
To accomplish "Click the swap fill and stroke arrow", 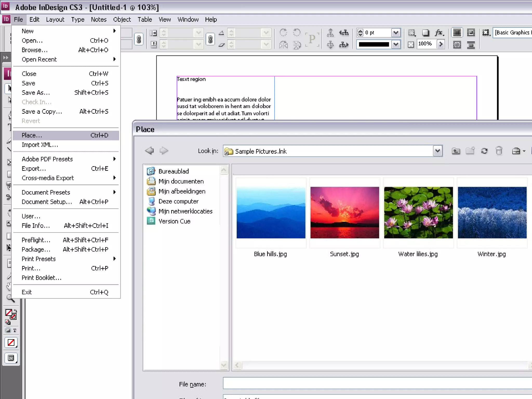I will tap(15, 311).
